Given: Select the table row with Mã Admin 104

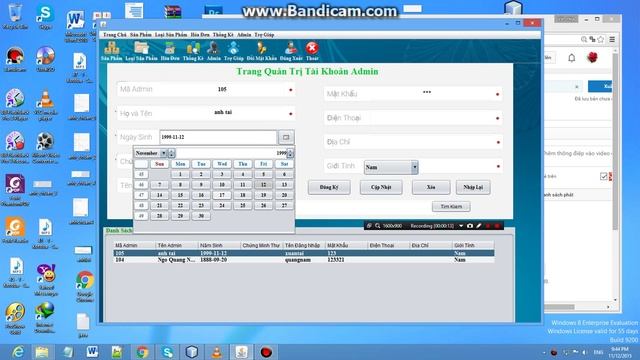Looking at the screenshot, I should [x=304, y=260].
